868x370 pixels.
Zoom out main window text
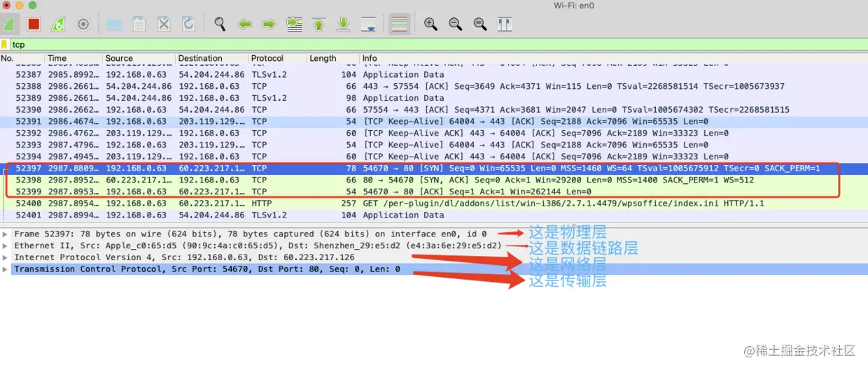point(455,24)
